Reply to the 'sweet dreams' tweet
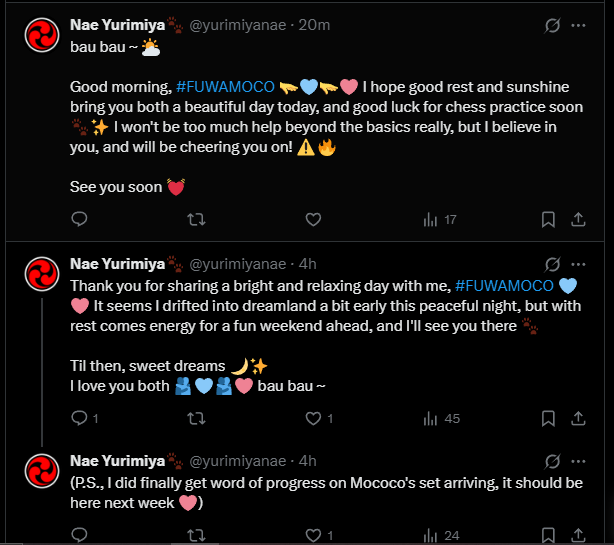Viewport: 614px width, 545px height. coord(80,418)
